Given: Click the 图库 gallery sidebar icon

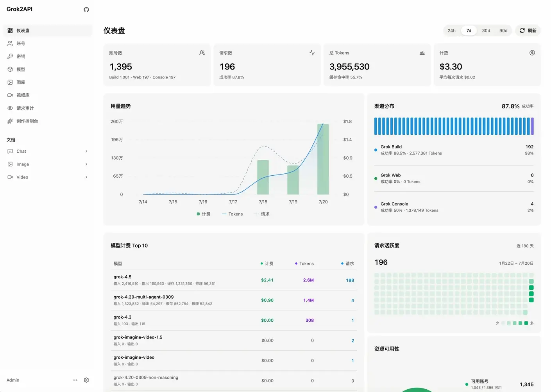Looking at the screenshot, I should [x=10, y=82].
